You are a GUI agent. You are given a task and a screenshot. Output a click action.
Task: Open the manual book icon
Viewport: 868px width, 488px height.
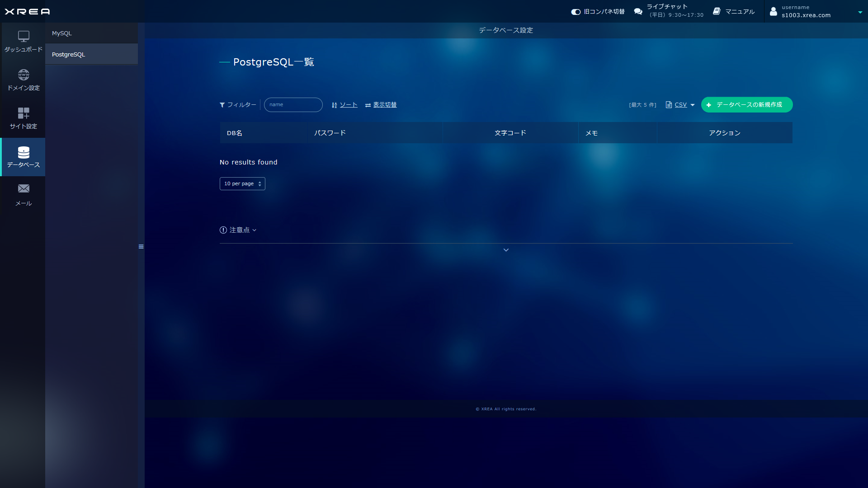click(x=717, y=11)
